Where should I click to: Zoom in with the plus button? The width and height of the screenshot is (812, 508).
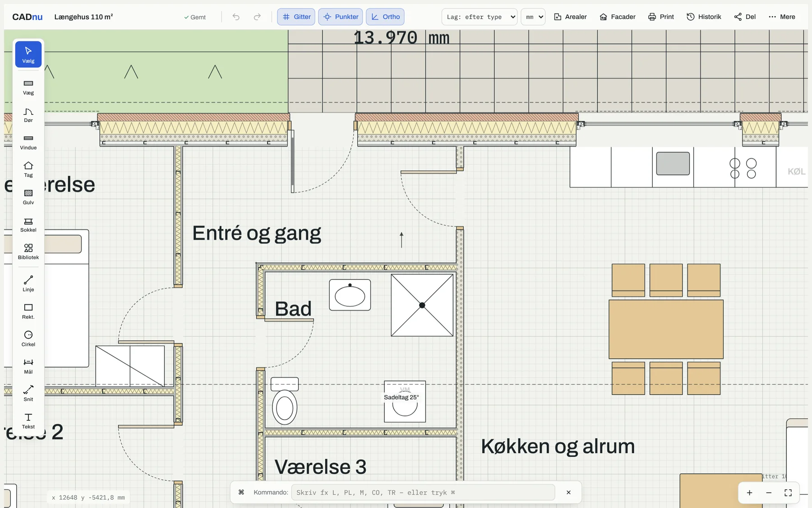coord(749,493)
